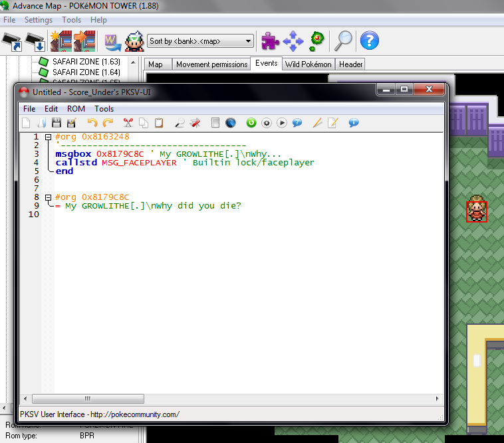The height and width of the screenshot is (443, 504).
Task: Click purple puzzle piece block editor icon
Action: 270,41
